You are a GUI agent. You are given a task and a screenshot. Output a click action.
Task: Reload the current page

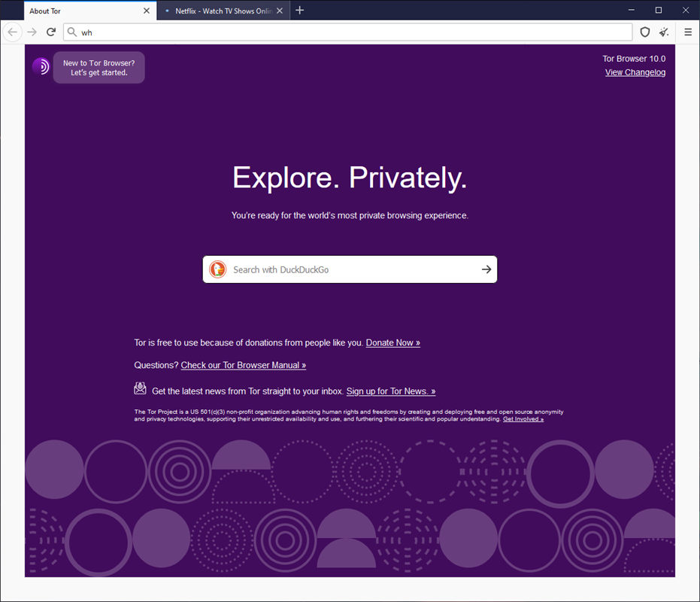point(51,32)
